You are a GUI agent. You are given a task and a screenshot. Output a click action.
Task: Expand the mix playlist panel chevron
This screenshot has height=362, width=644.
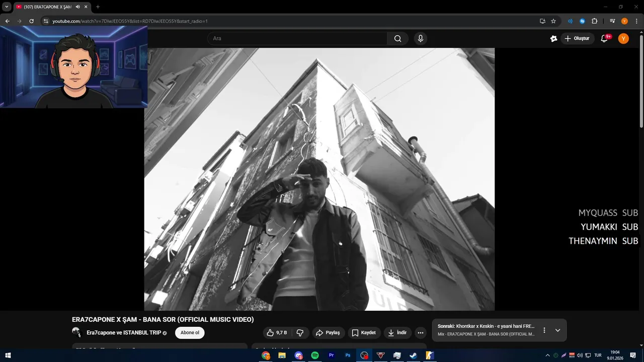pyautogui.click(x=557, y=330)
